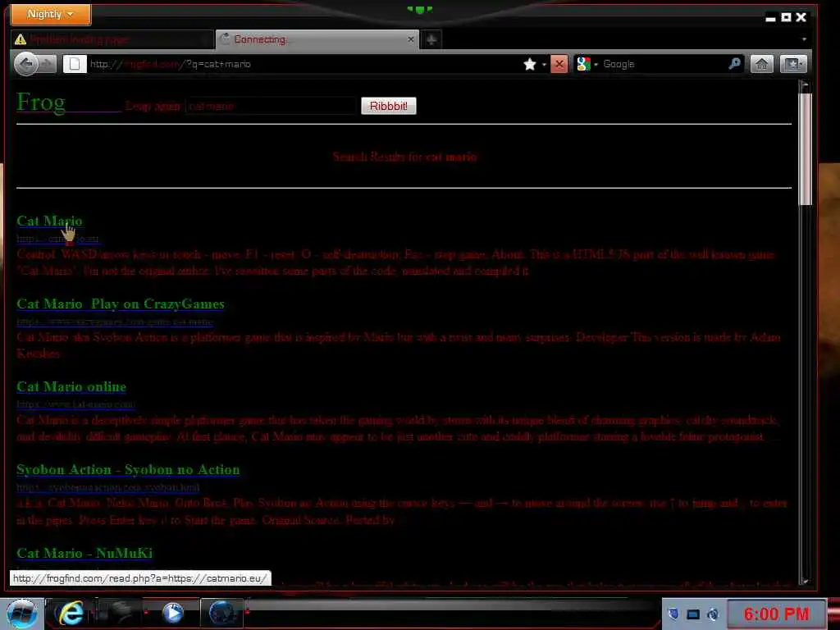Close the Connecting tab
This screenshot has width=840, height=630.
pos(411,39)
